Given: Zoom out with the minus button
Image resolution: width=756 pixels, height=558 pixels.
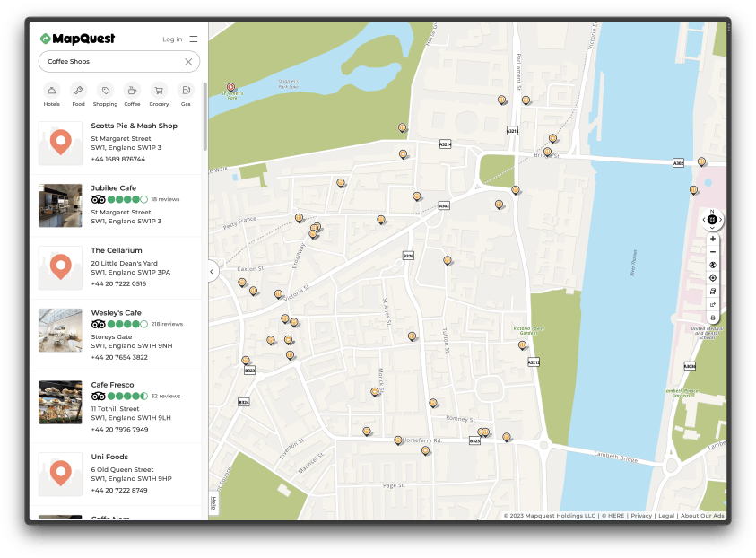Looking at the screenshot, I should 713,252.
